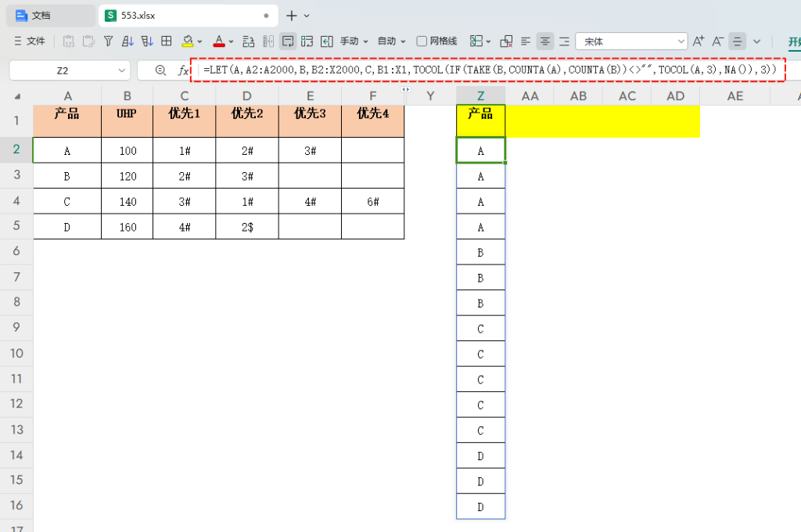Click the paste values (123) icon
Image resolution: width=801 pixels, height=532 pixels.
click(x=69, y=41)
